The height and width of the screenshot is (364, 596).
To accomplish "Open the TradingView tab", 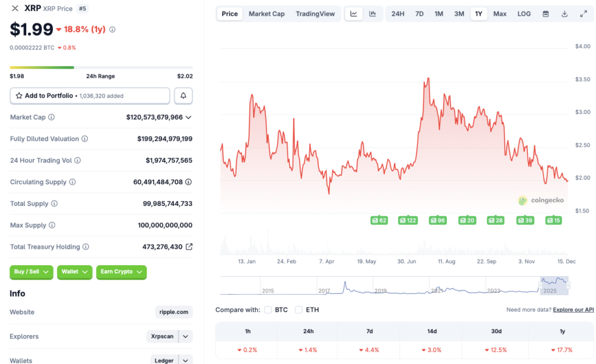I will click(x=315, y=13).
